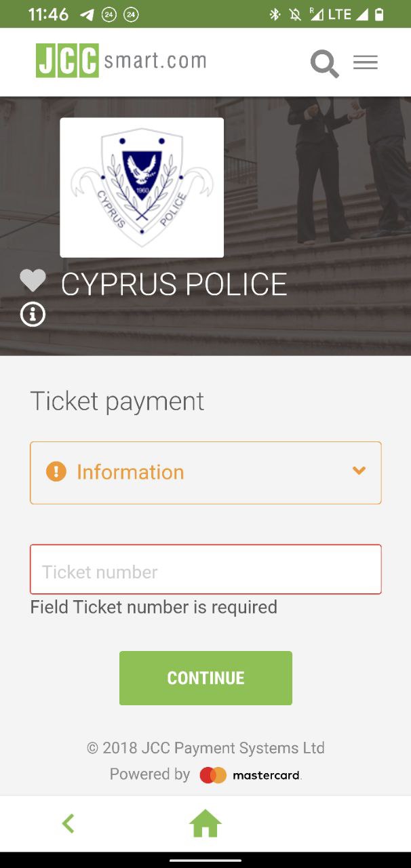Open the search magnifier icon

pos(324,64)
